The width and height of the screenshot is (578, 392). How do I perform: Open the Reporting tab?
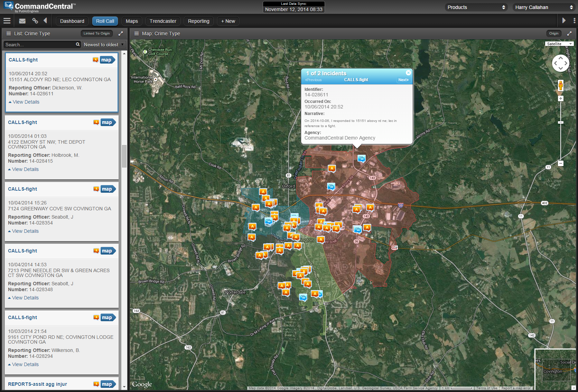(198, 21)
